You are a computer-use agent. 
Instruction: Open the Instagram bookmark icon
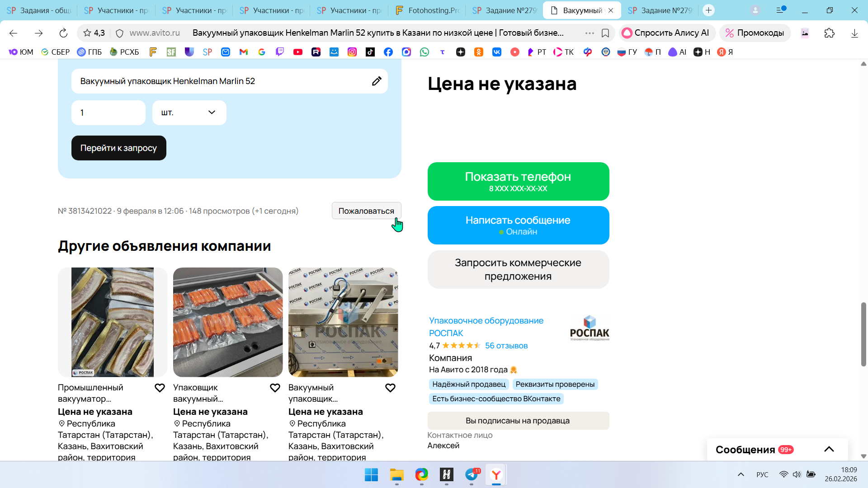click(352, 52)
